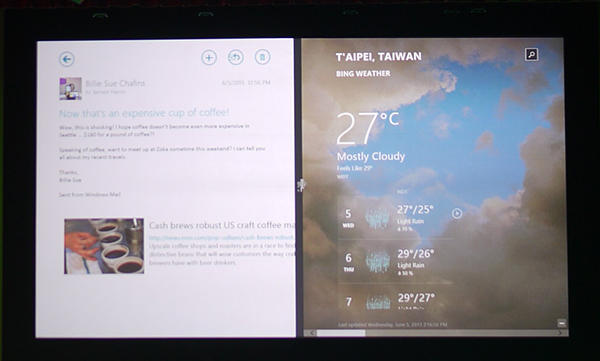Click the Light Rain icon for Thursday 6
Screen dimensions: 600x361
pyautogui.click(x=377, y=262)
